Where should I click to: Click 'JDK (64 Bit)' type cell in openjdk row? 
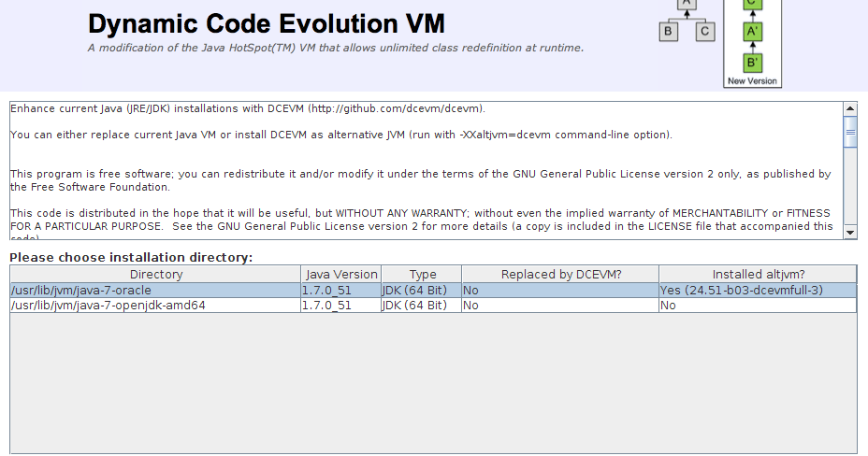[422, 306]
